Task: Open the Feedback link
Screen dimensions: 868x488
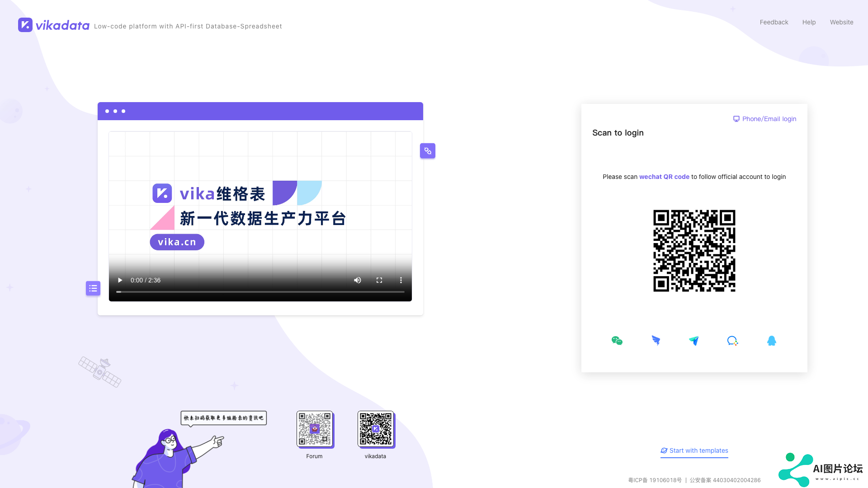Action: 774,22
